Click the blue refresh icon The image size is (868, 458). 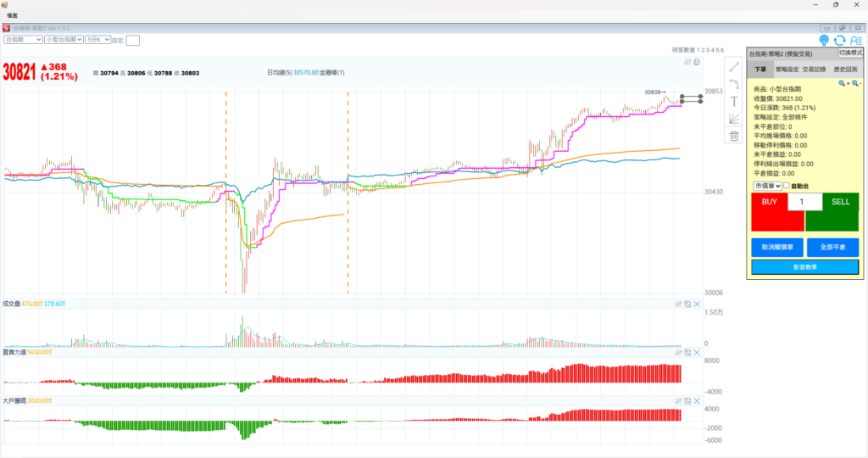coord(839,40)
